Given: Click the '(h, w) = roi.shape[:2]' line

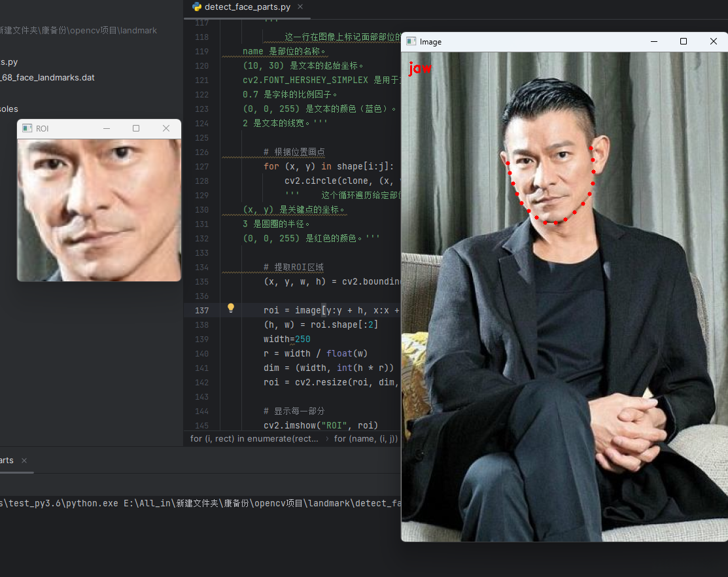Looking at the screenshot, I should pyautogui.click(x=321, y=324).
